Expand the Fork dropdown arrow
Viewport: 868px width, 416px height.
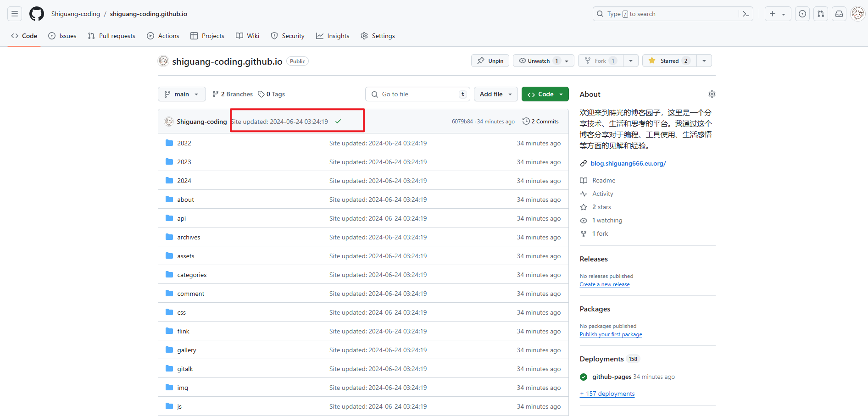click(x=631, y=61)
